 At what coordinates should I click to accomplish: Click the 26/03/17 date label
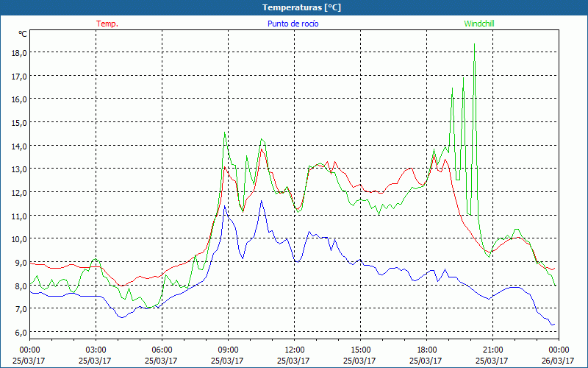point(558,361)
